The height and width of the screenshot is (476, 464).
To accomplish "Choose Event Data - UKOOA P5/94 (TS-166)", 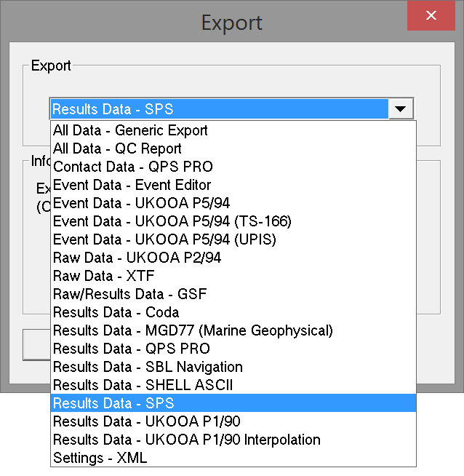I will point(172,221).
